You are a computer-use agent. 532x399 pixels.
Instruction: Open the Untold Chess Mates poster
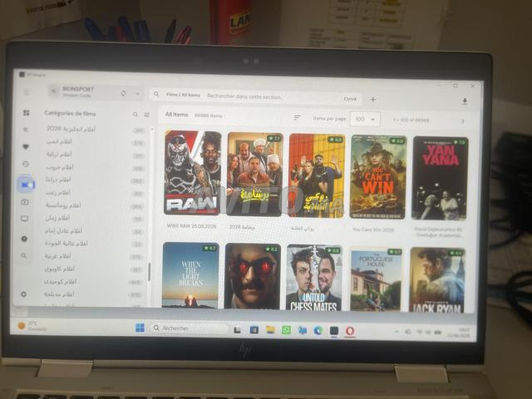(314, 278)
